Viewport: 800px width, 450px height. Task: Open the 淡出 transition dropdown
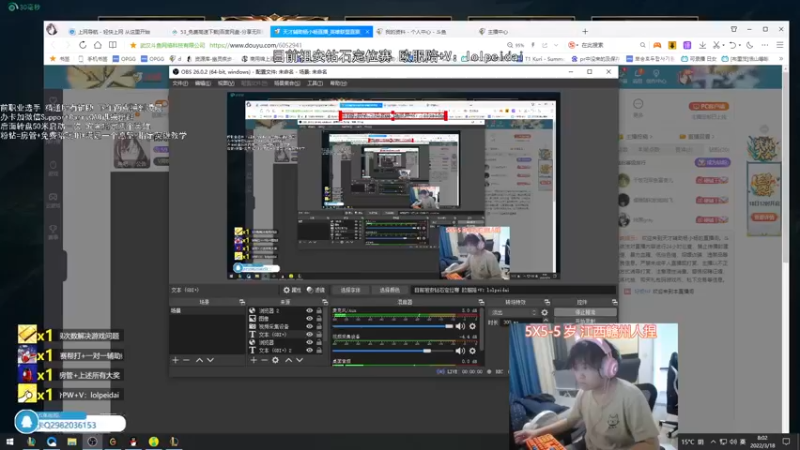pyautogui.click(x=513, y=312)
